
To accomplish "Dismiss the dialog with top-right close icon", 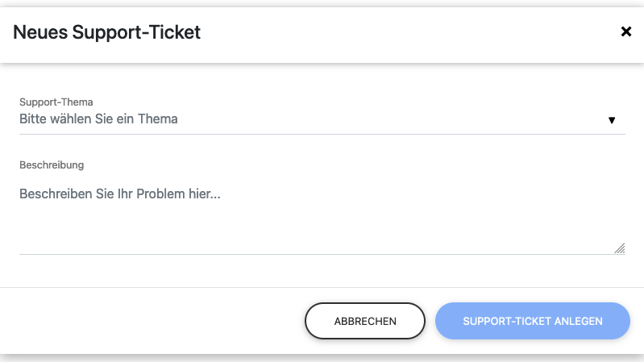I will tap(625, 31).
